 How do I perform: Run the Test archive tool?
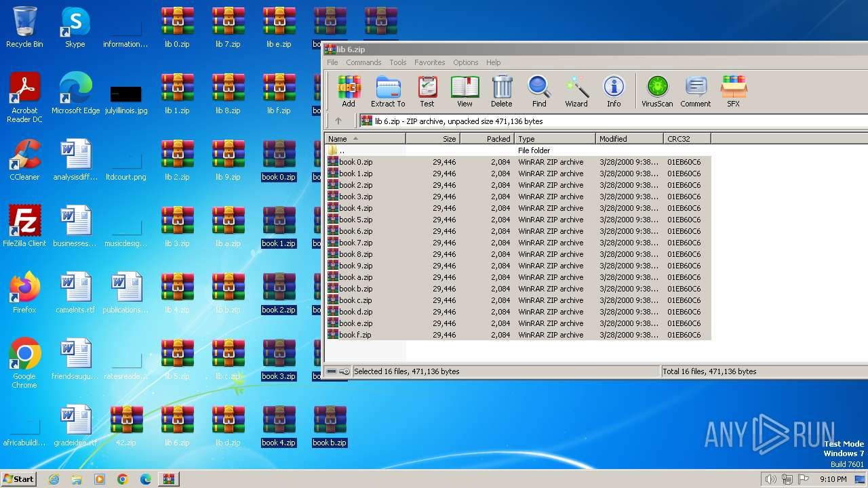(x=427, y=91)
